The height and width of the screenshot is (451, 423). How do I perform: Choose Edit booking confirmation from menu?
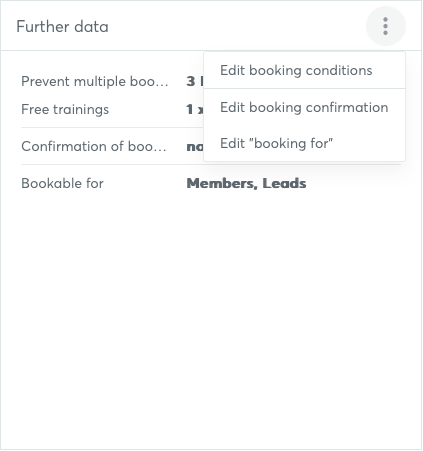304,107
